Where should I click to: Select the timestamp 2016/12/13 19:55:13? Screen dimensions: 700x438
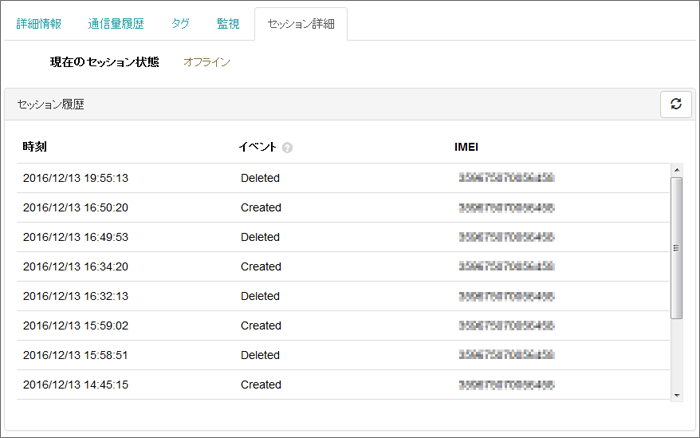click(75, 178)
